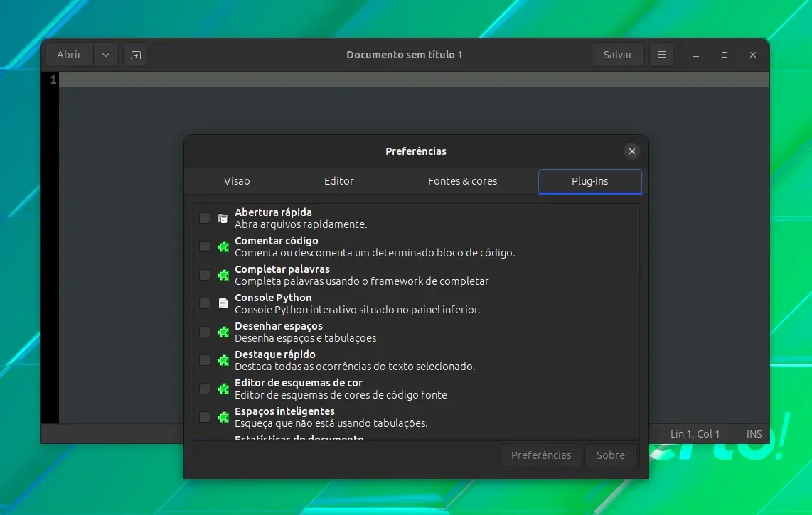This screenshot has height=515, width=812.
Task: Click the Abertura rápida folder icon
Action: pyautogui.click(x=223, y=218)
